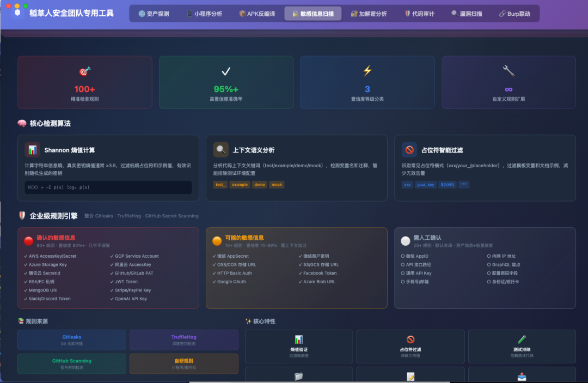588x383 pixels.
Task: Click the magnifier icon beside 上下文语义分析
Action: coord(221,150)
